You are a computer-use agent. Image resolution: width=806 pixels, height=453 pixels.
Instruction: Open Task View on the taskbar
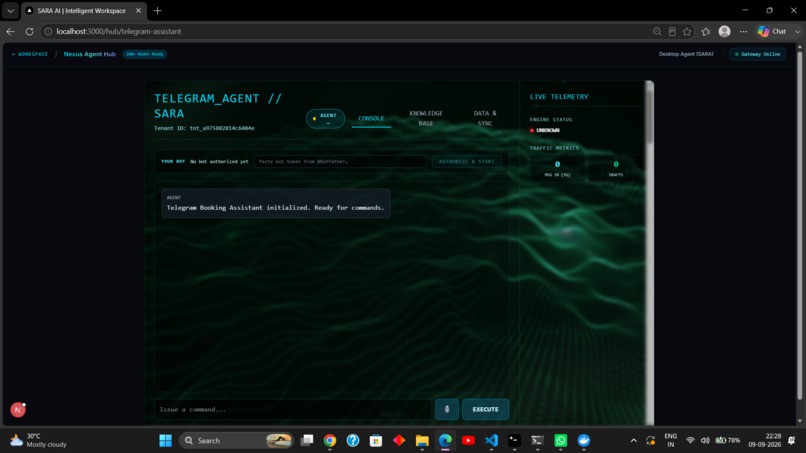[x=307, y=440]
